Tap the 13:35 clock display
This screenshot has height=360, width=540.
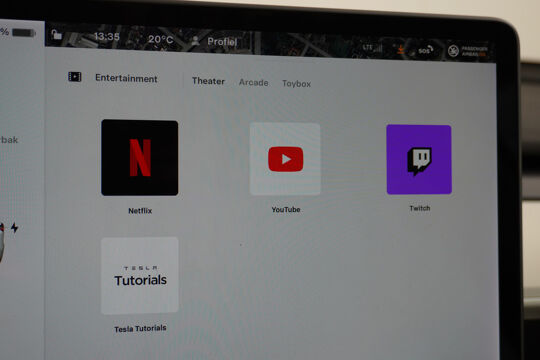pyautogui.click(x=106, y=36)
